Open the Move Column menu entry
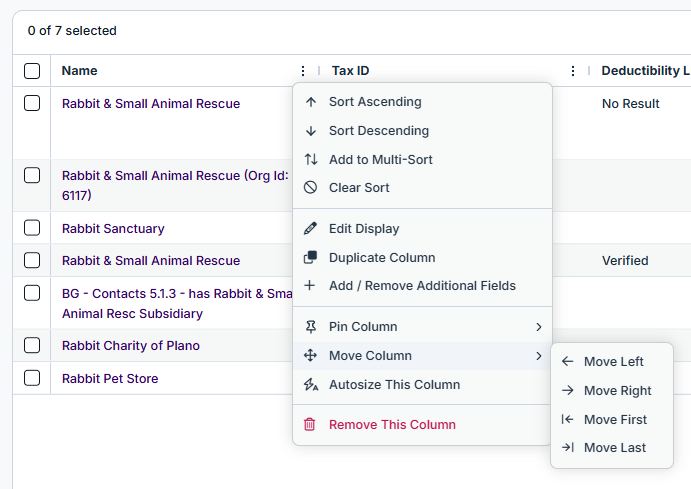The width and height of the screenshot is (691, 489). (x=422, y=356)
